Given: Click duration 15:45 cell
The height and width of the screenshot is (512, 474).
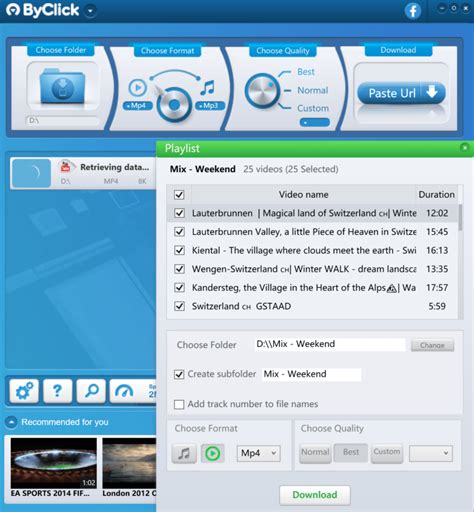Looking at the screenshot, I should (437, 232).
